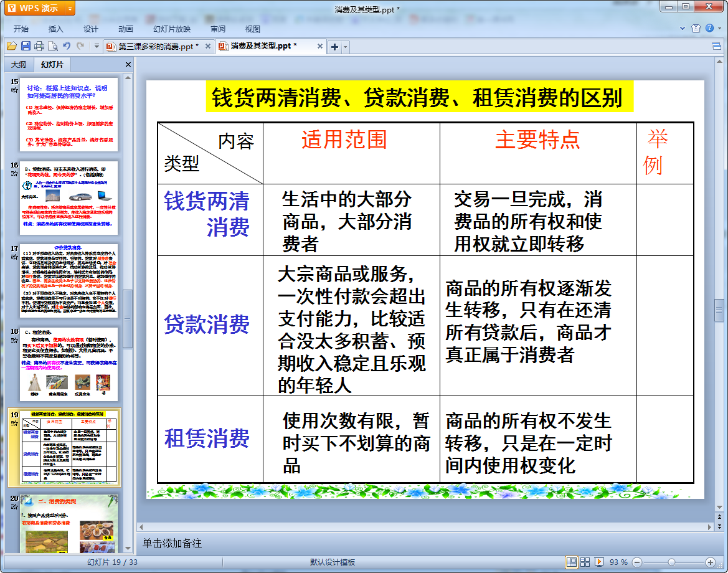728x573 pixels.
Task: Click the 租赁消费 row label cell
Action: coord(210,439)
